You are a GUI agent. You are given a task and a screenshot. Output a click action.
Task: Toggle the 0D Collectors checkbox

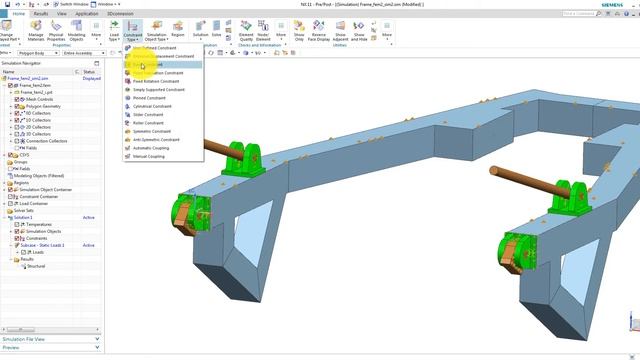click(17, 113)
